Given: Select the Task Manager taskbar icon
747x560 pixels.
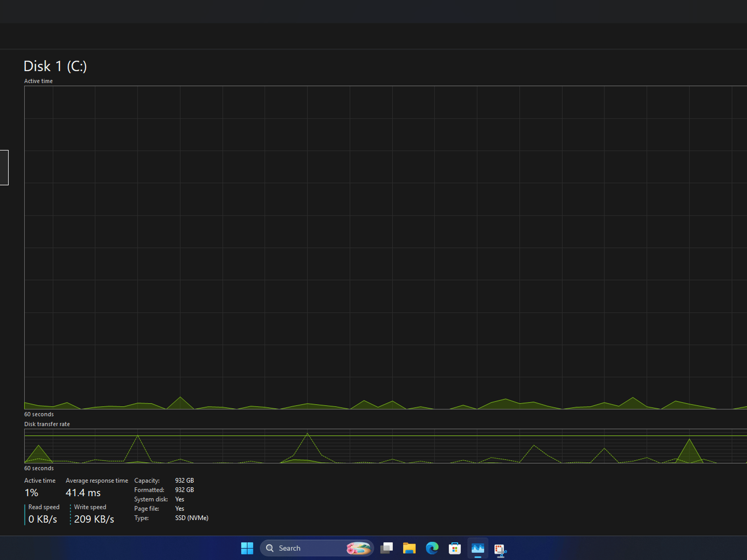Looking at the screenshot, I should pyautogui.click(x=477, y=548).
